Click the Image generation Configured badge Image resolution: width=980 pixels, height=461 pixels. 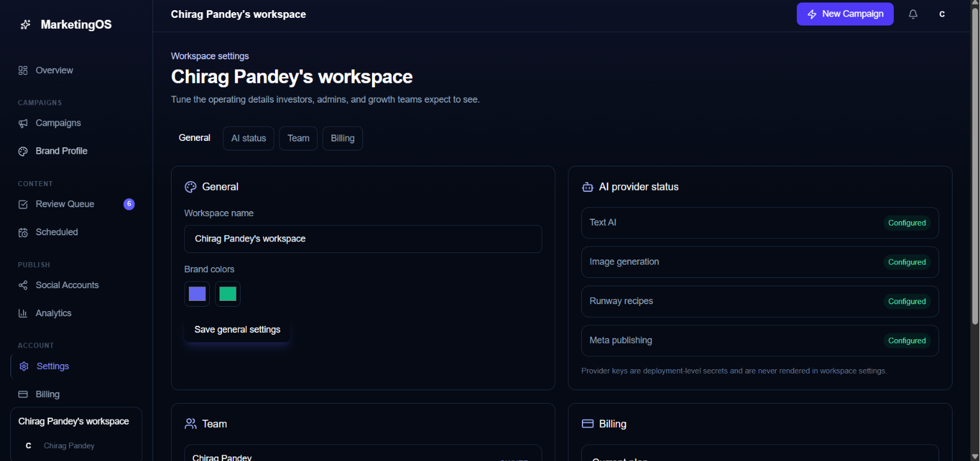click(x=907, y=262)
